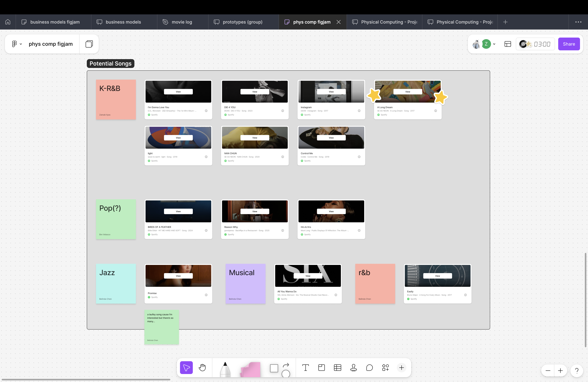Viewport: 588px width, 382px height.
Task: Toggle the pages panel icon
Action: 89,44
